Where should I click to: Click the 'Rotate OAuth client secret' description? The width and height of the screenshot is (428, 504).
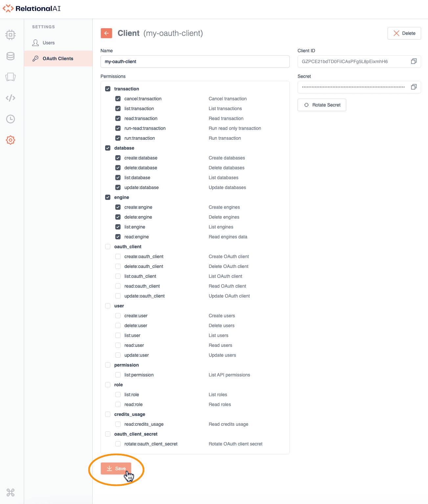point(236,444)
